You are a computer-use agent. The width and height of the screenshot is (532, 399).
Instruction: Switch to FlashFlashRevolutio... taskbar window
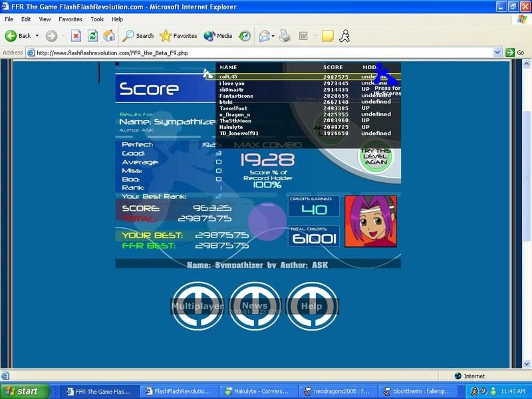pyautogui.click(x=179, y=392)
